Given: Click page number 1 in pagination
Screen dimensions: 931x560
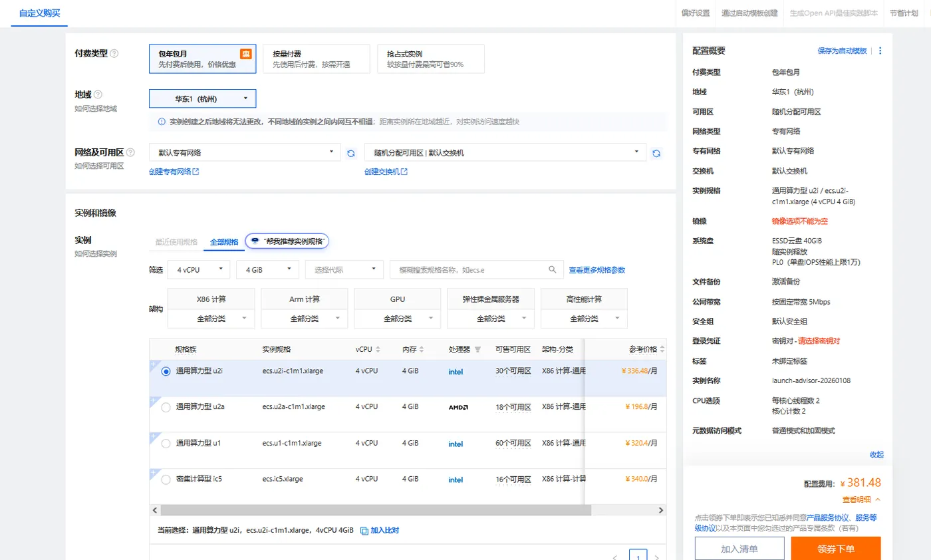Looking at the screenshot, I should point(638,557).
